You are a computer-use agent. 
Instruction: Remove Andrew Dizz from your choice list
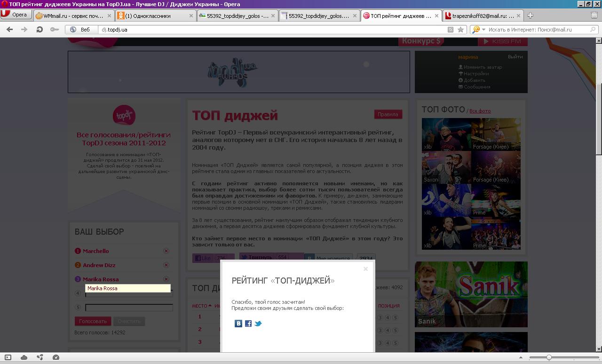pyautogui.click(x=166, y=265)
